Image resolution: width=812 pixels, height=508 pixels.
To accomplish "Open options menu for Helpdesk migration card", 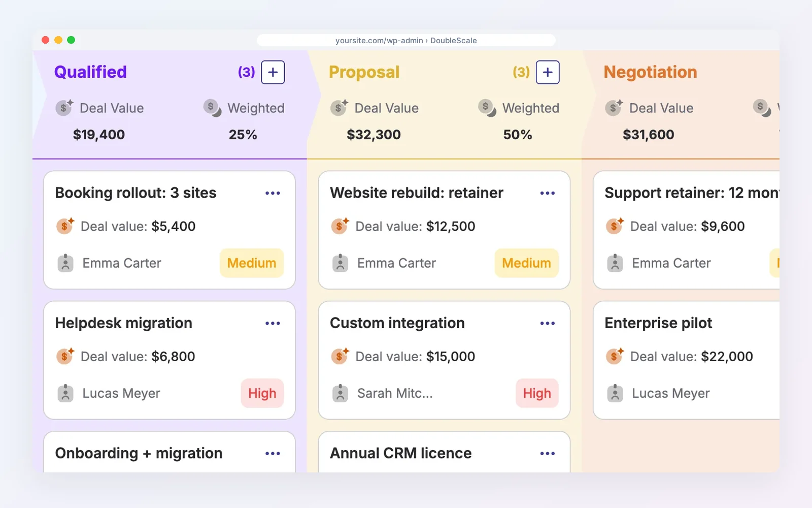I will click(273, 323).
